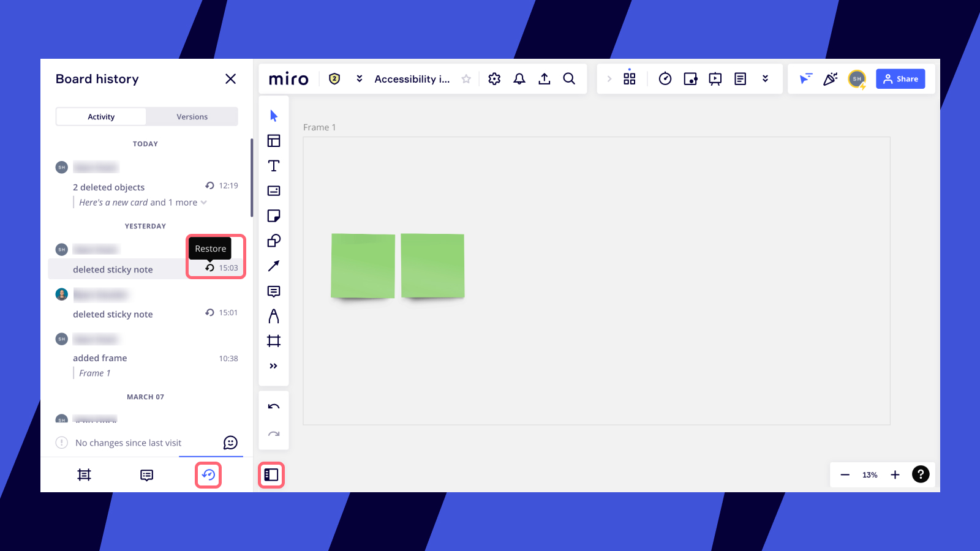Pick the Connection line arrow tool

click(x=274, y=266)
